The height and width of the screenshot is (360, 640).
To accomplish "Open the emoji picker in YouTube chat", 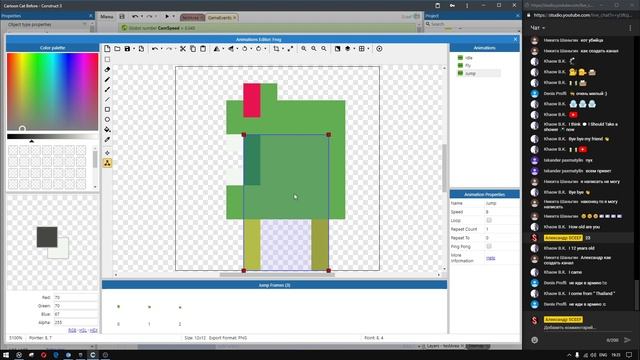I will pyautogui.click(x=535, y=340).
